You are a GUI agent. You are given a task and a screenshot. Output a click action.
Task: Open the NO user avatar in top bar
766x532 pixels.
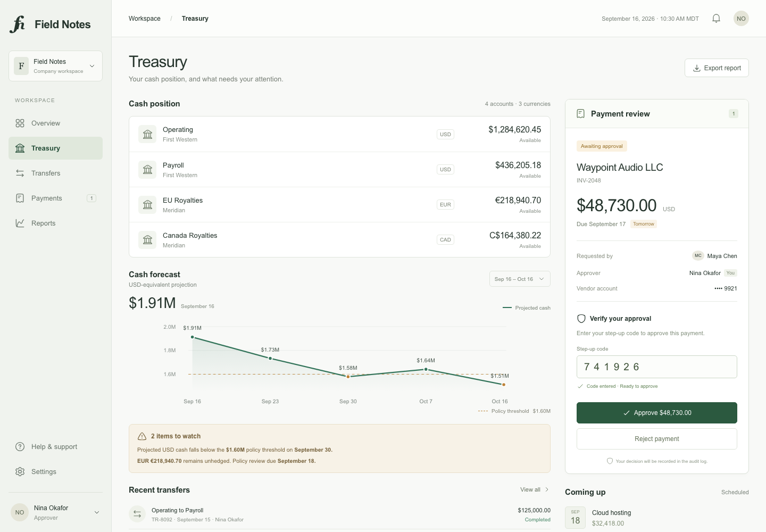tap(741, 19)
